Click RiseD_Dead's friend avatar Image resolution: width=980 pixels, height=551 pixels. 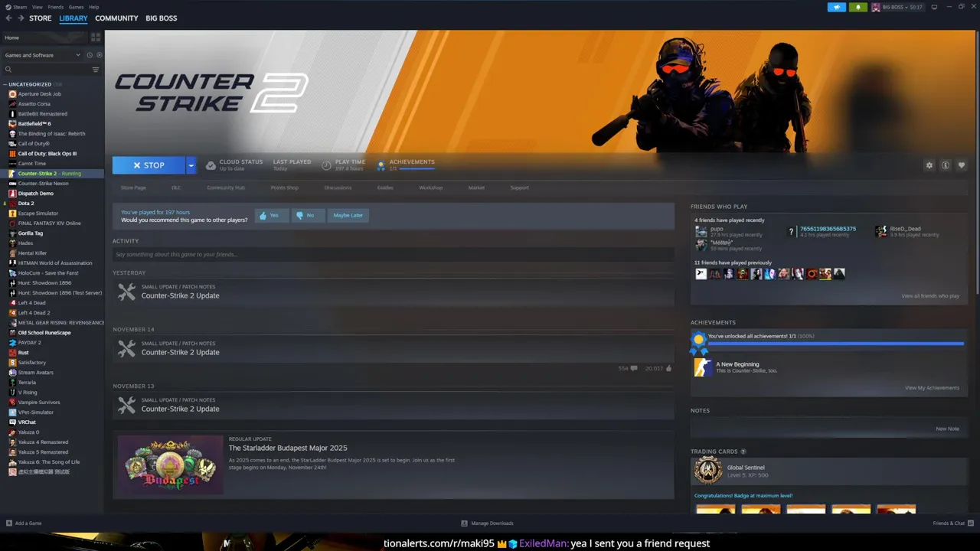click(x=881, y=232)
